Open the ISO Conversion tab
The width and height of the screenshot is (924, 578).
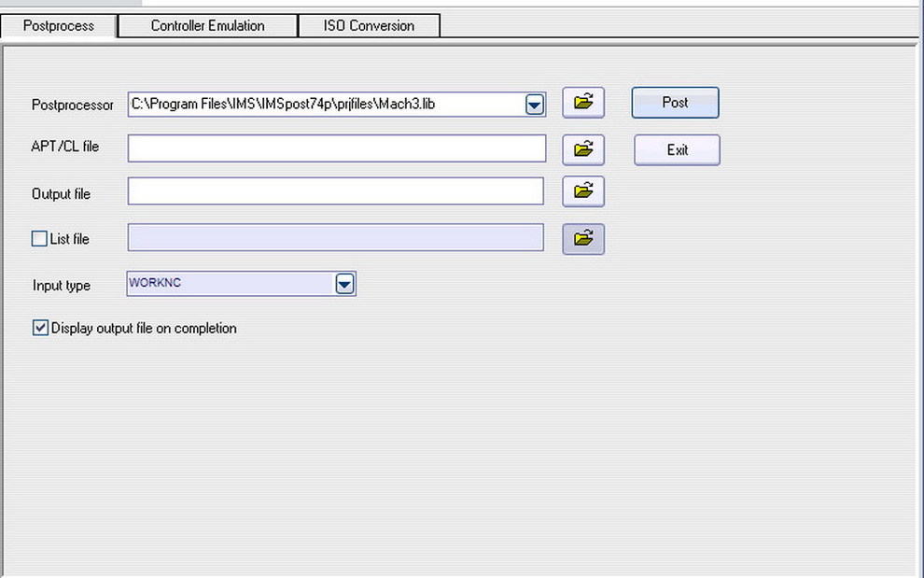point(369,26)
